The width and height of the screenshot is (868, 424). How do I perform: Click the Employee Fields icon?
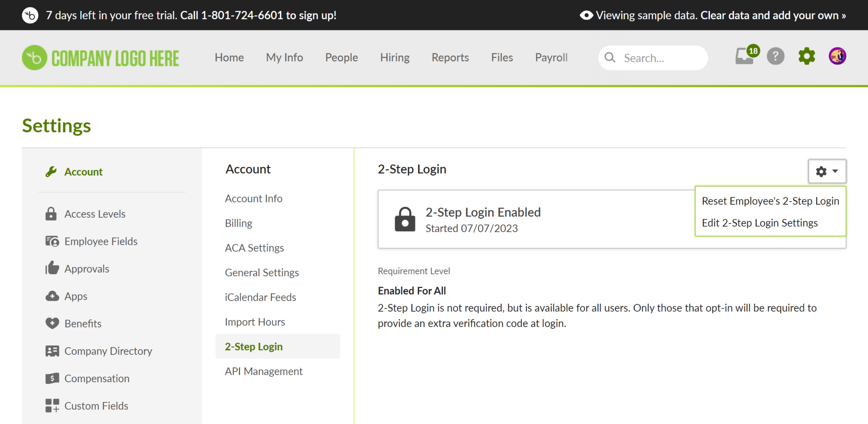tap(51, 241)
